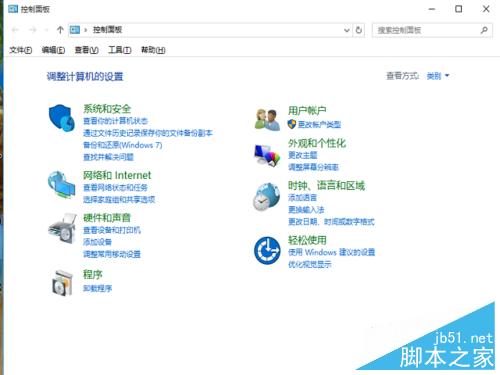
Task: Expand the address bar history dropdown
Action: click(347, 30)
